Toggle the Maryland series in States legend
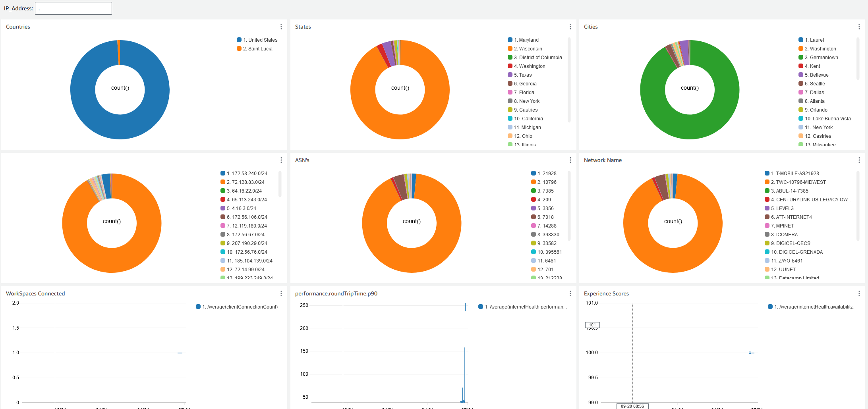 coord(524,40)
